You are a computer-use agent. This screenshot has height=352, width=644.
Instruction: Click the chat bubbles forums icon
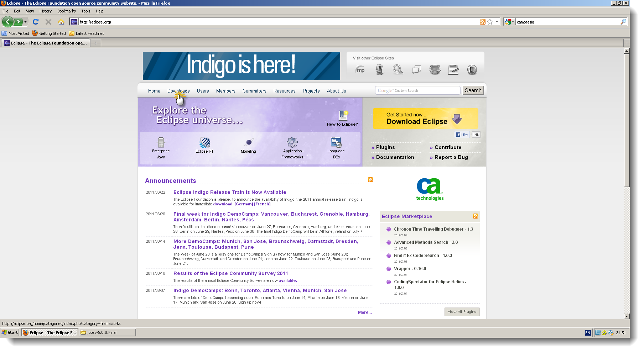tap(416, 70)
